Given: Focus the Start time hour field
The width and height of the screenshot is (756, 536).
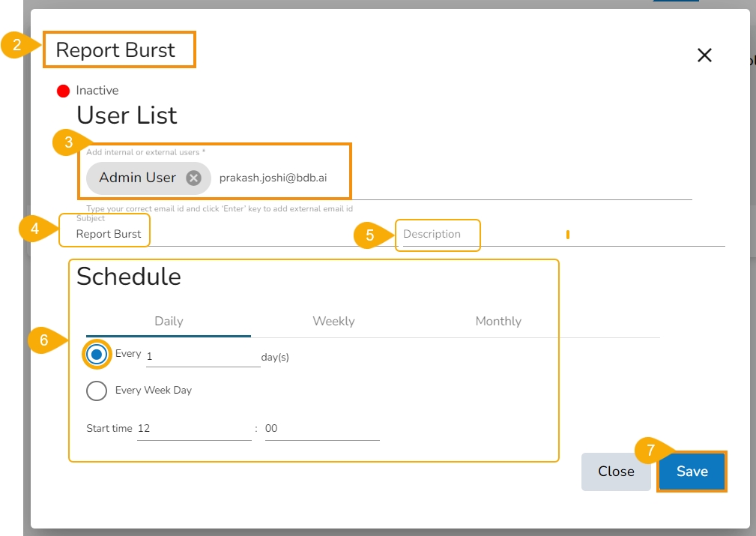Looking at the screenshot, I should pyautogui.click(x=194, y=429).
